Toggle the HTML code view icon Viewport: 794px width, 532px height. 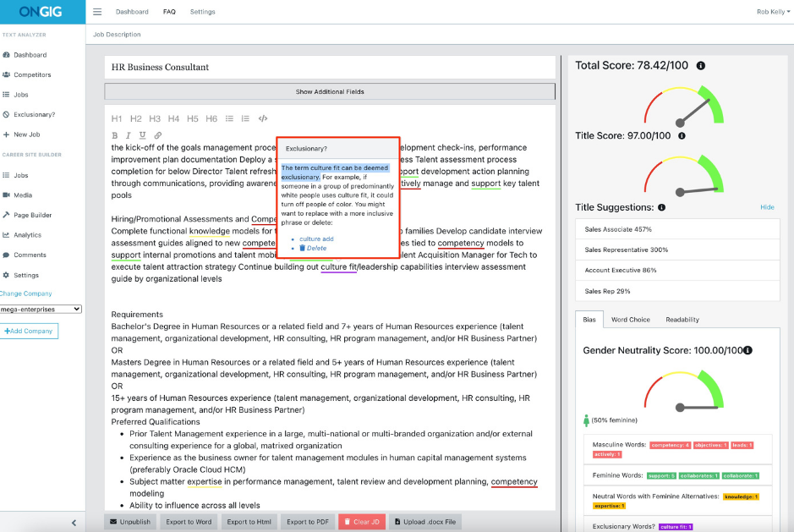pos(263,118)
